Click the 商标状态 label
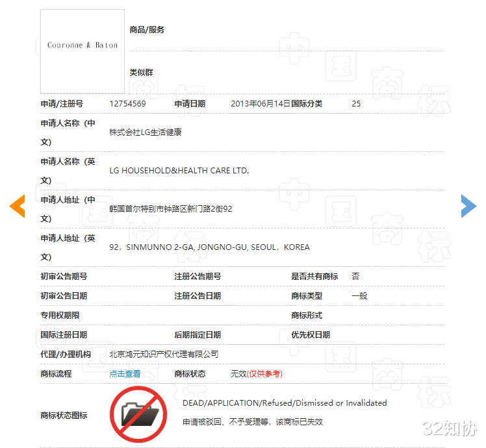Screen dimensions: 486x448 click(x=190, y=373)
